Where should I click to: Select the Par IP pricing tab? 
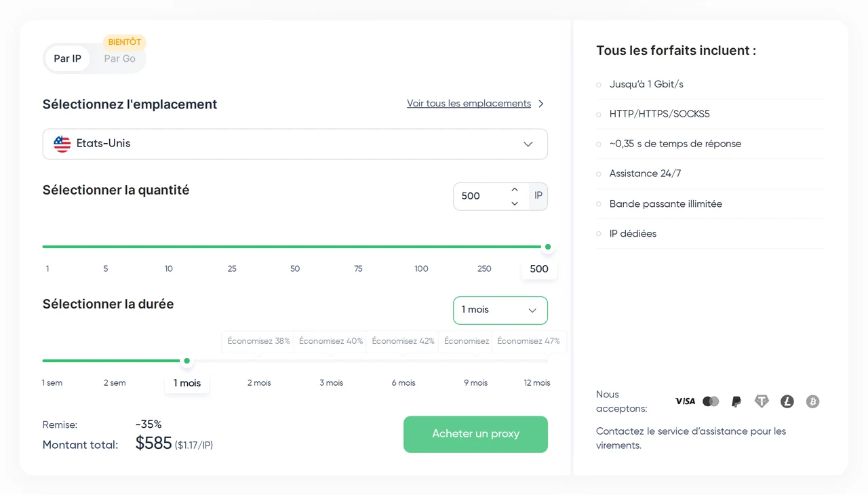pyautogui.click(x=68, y=58)
